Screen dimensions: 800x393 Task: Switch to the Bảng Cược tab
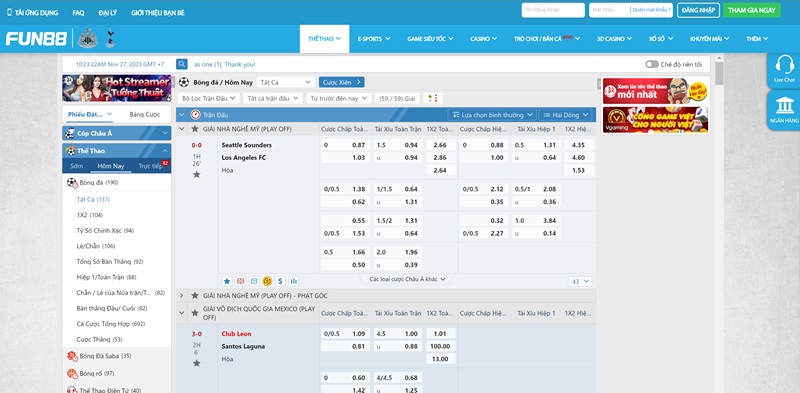(x=144, y=114)
